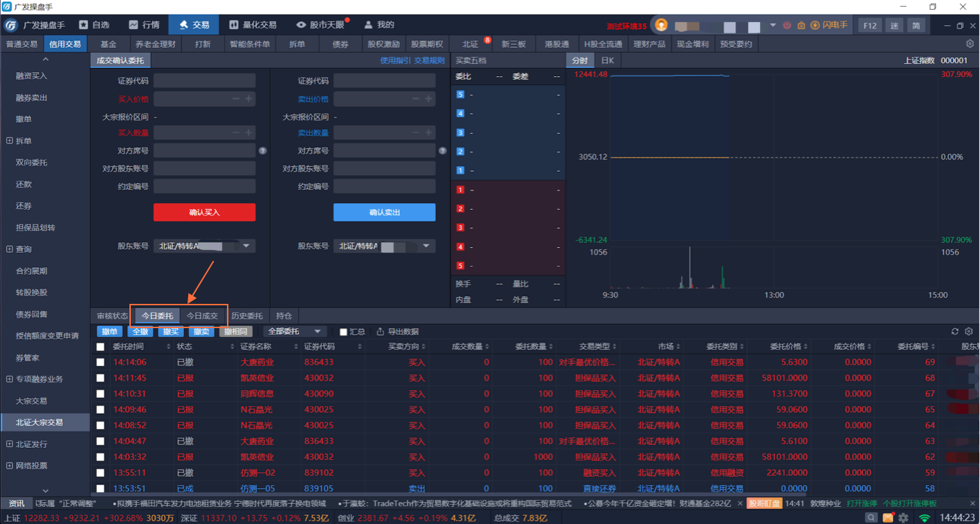Tick checkbox for the 14:04:47 大唐药业 order

(x=100, y=441)
